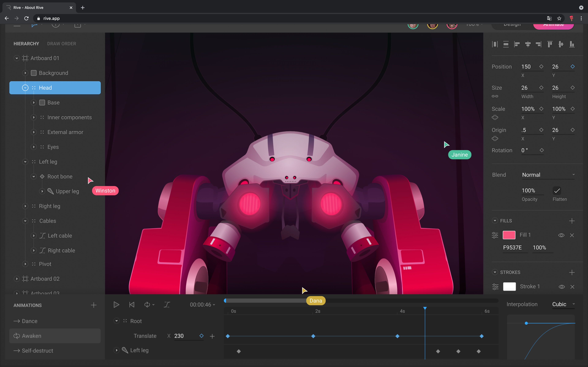Click the Translate X value field

(x=185, y=336)
